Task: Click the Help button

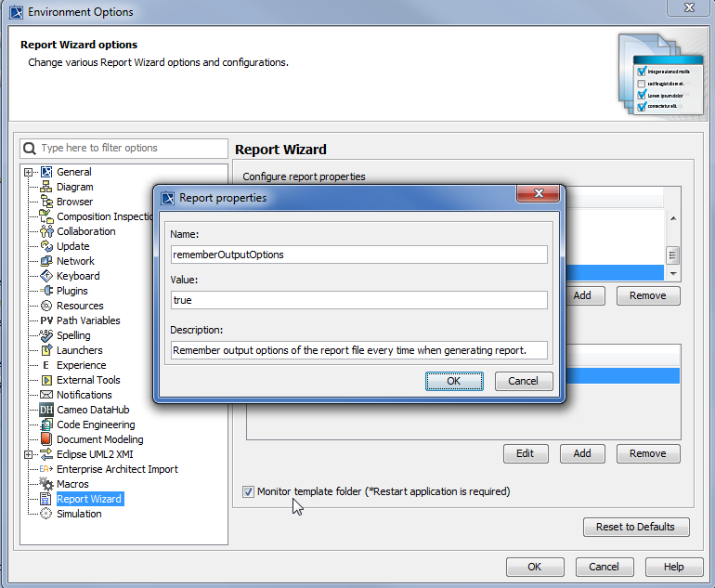Action: pos(674,567)
